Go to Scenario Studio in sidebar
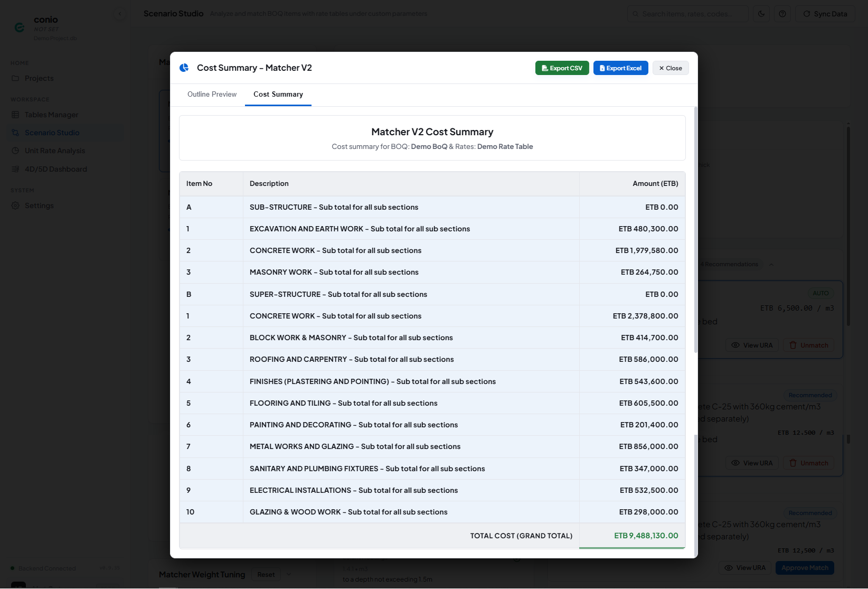The height and width of the screenshot is (589, 868). 66,133
